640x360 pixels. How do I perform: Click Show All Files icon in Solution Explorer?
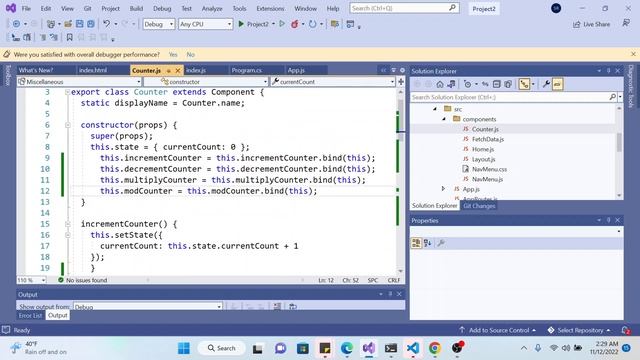[508, 84]
